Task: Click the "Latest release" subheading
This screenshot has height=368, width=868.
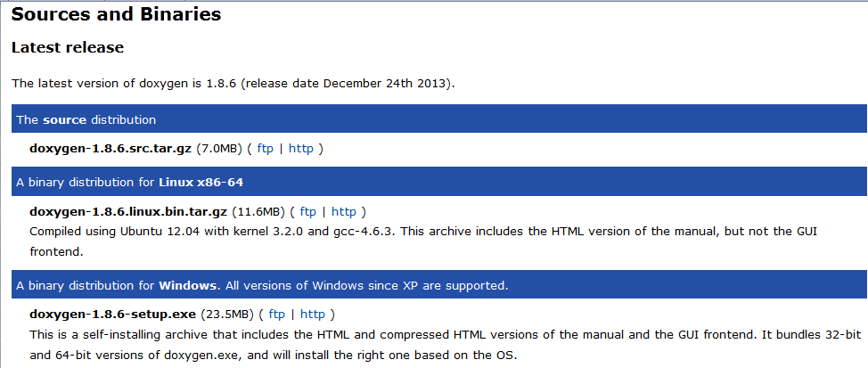Action: [x=68, y=47]
